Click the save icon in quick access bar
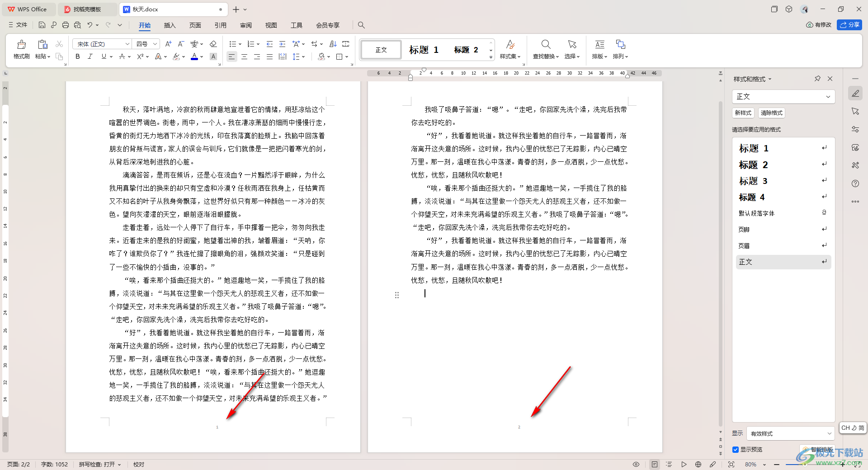The height and width of the screenshot is (470, 868). (x=42, y=25)
